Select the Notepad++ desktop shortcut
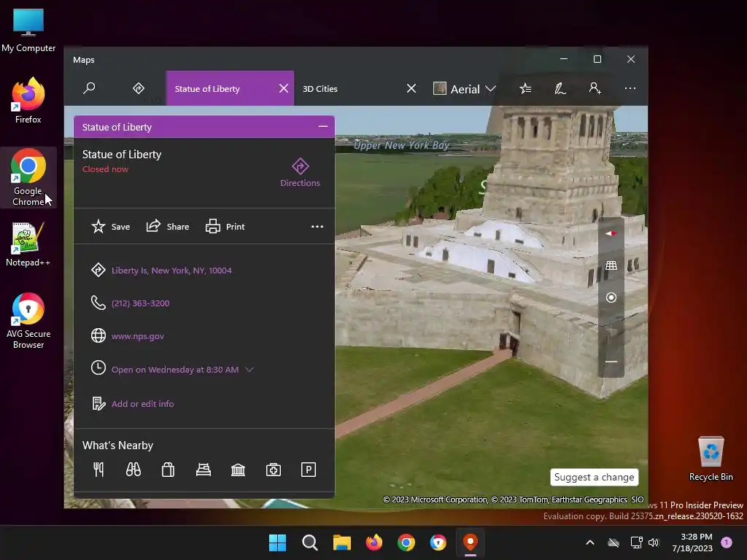The image size is (747, 560). [28, 244]
